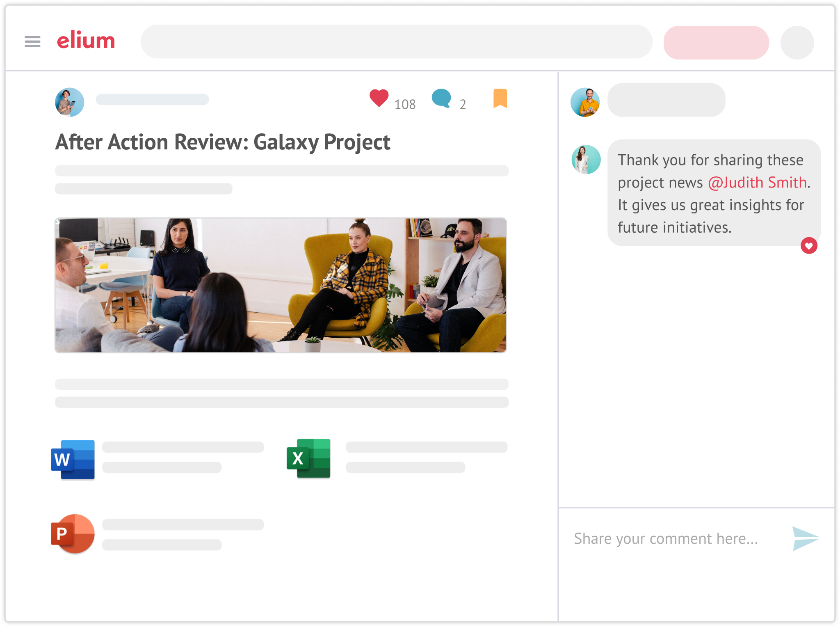Open the Word document attachment
The width and height of the screenshot is (840, 627).
pos(73,459)
